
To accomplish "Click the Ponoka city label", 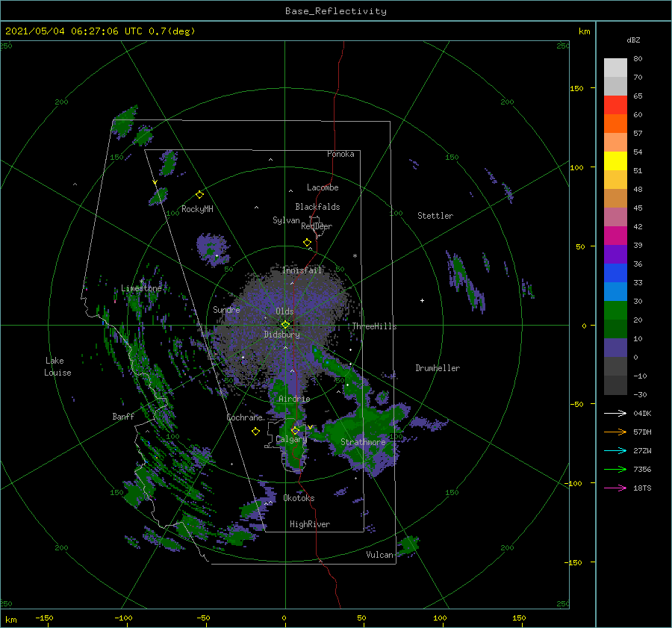I will coord(340,154).
